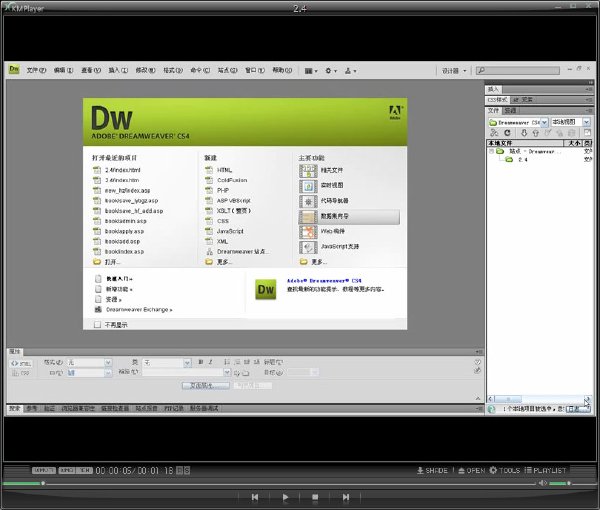Screen dimensions: 600x510
Task: Click the green Dw icon in welcome footer
Action: [266, 289]
